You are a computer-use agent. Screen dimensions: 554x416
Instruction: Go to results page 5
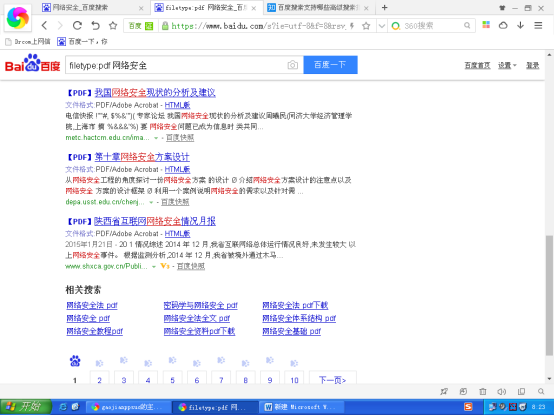point(172,377)
